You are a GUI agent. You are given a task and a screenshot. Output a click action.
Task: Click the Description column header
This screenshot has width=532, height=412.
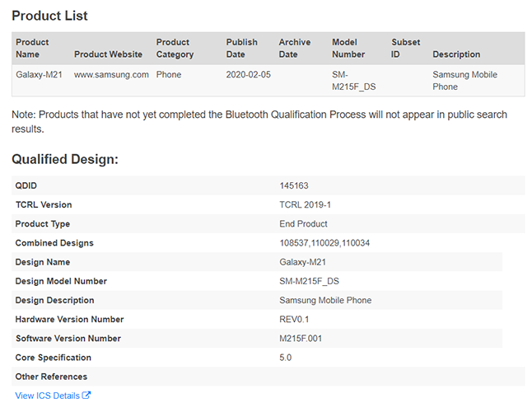(x=456, y=54)
